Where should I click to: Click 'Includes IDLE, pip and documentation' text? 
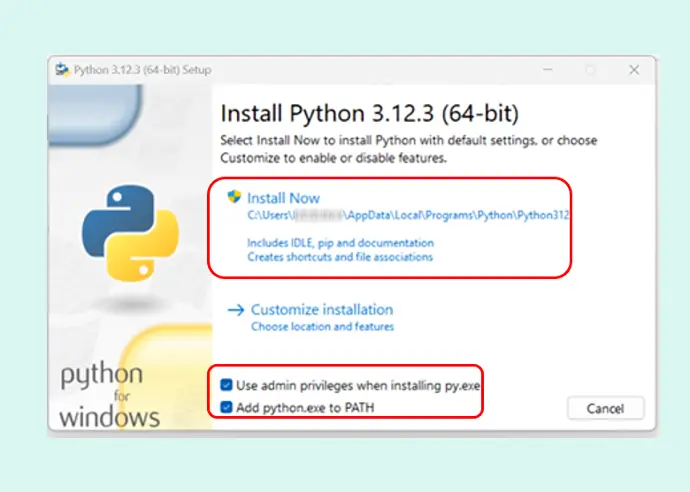341,243
